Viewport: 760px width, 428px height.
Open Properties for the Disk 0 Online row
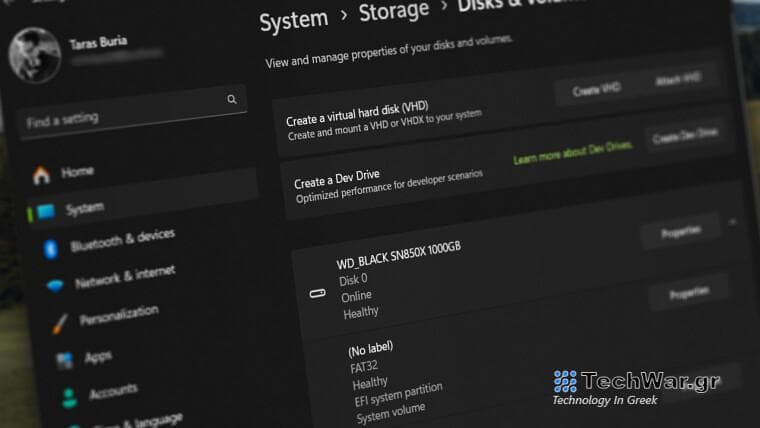pos(689,294)
